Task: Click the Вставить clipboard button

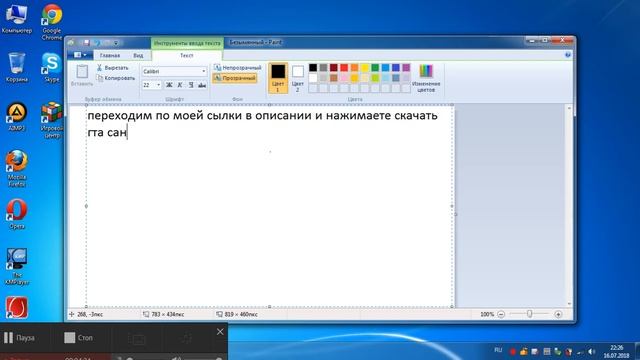Action: pyautogui.click(x=82, y=76)
